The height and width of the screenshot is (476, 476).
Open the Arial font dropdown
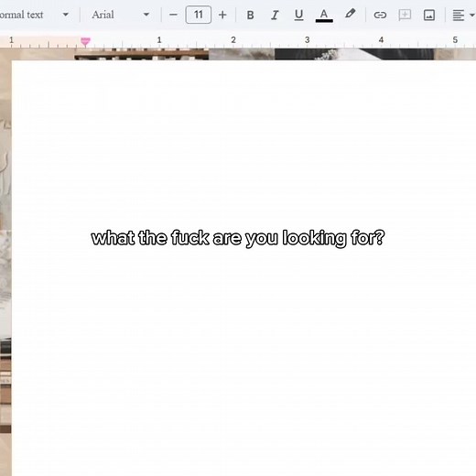pyautogui.click(x=120, y=15)
